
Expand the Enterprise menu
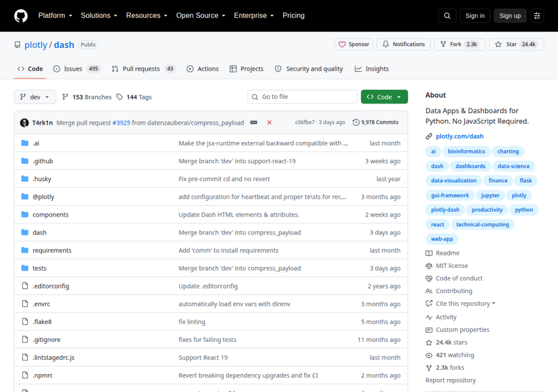pos(254,16)
